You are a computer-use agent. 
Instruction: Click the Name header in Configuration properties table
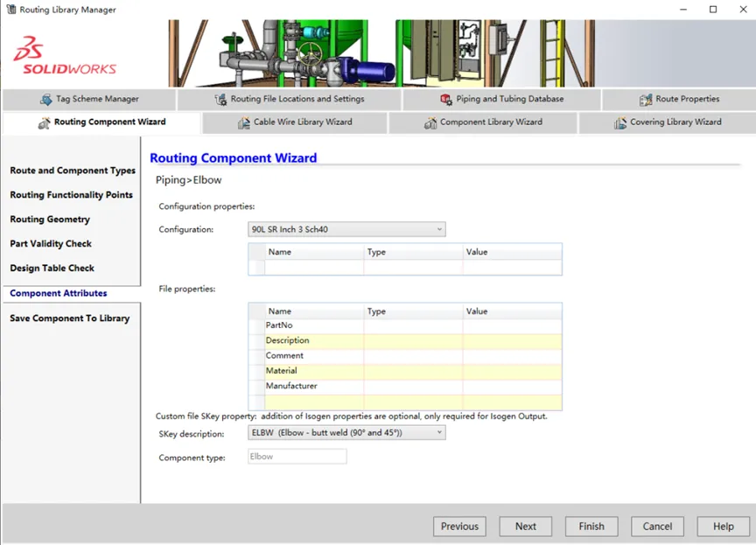pos(314,252)
